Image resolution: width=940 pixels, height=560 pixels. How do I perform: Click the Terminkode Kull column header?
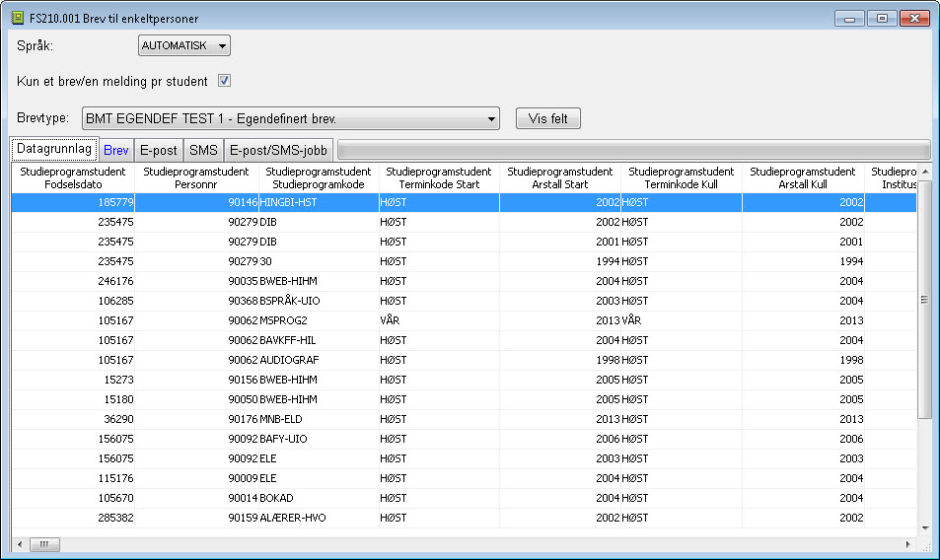[x=681, y=177]
